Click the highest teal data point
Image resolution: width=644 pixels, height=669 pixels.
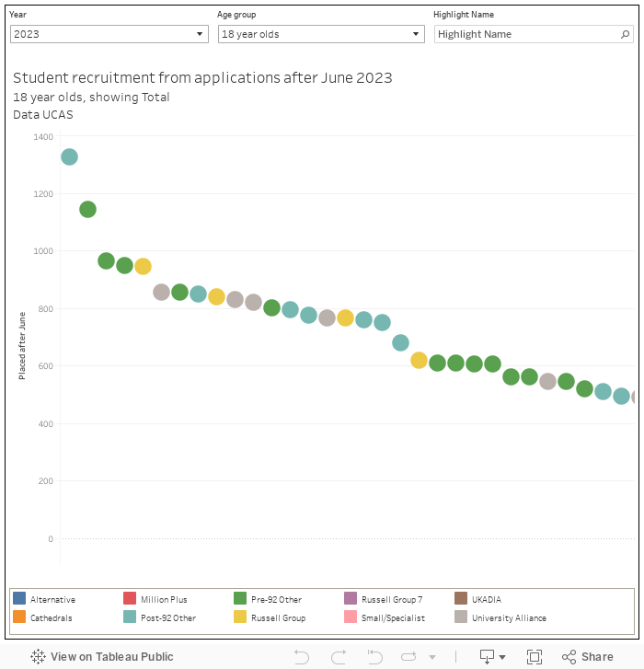click(69, 157)
